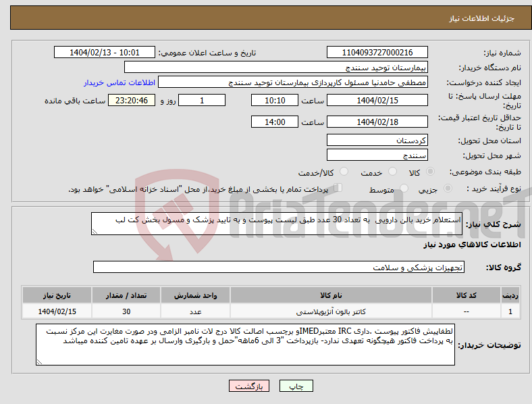Screen dimensions: 532x404
Task: Click the goods group field تجهیزات پزشکی و سلامت
Action: [x=279, y=267]
